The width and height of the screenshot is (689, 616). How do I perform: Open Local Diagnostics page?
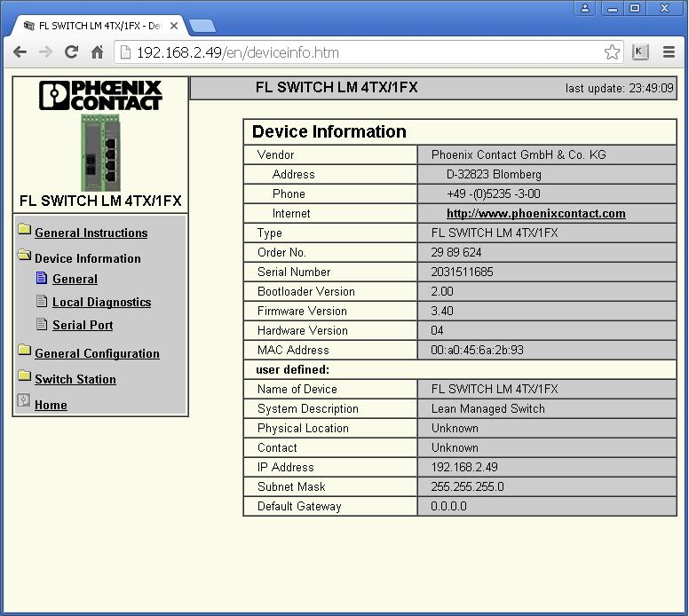101,302
